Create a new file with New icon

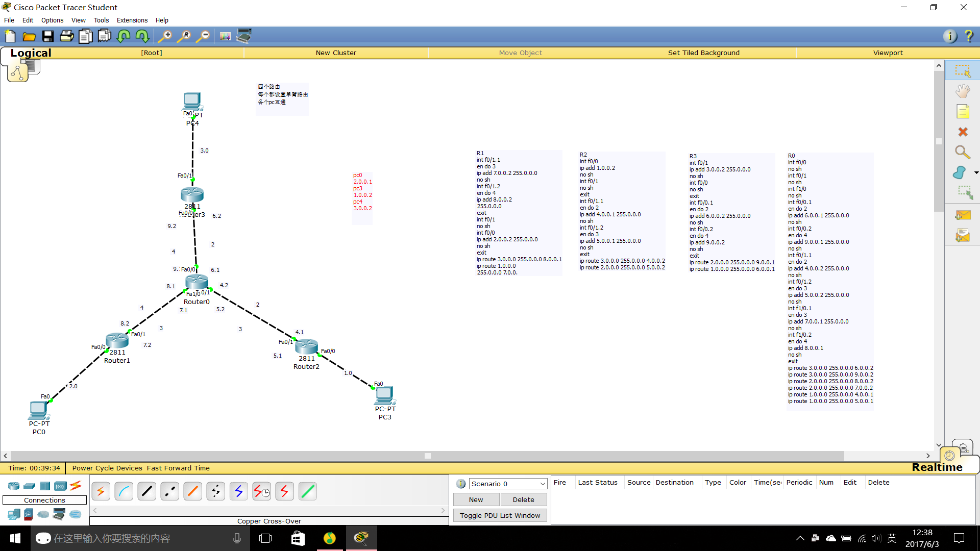click(10, 36)
